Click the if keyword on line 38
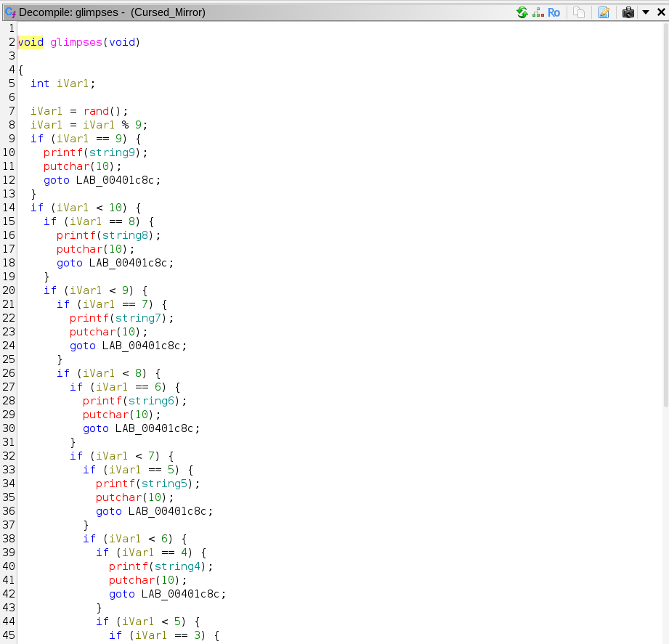 pyautogui.click(x=89, y=539)
